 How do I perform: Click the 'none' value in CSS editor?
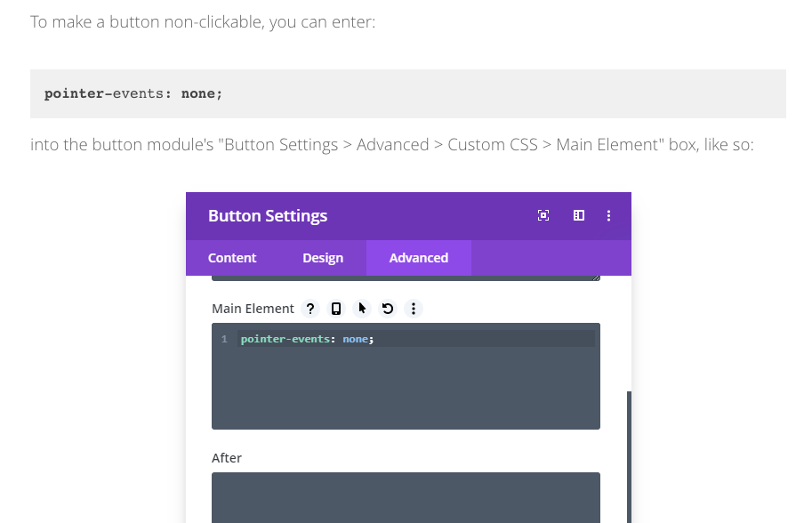(x=355, y=339)
